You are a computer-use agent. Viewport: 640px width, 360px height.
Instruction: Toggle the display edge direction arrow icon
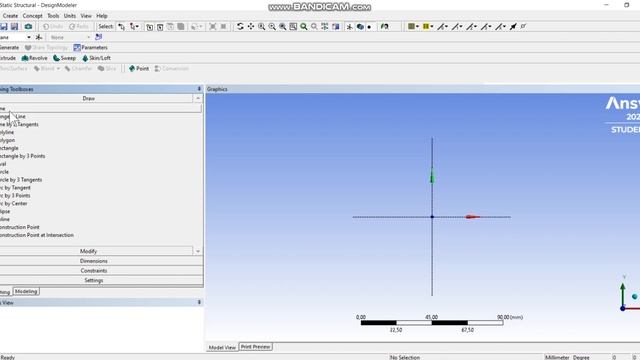[x=513, y=27]
